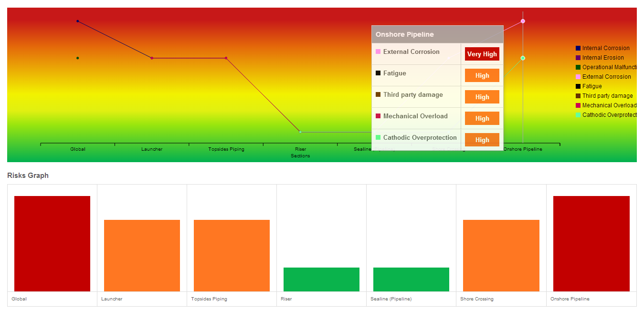Select Internal Corrosion legend label
Viewport: 644px width, 310px height.
[606, 48]
